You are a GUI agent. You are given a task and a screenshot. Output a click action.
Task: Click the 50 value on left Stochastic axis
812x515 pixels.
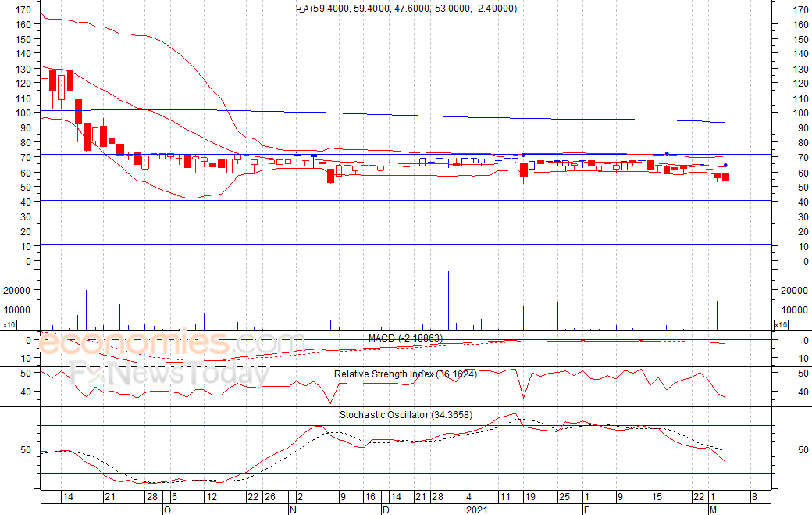coord(26,449)
